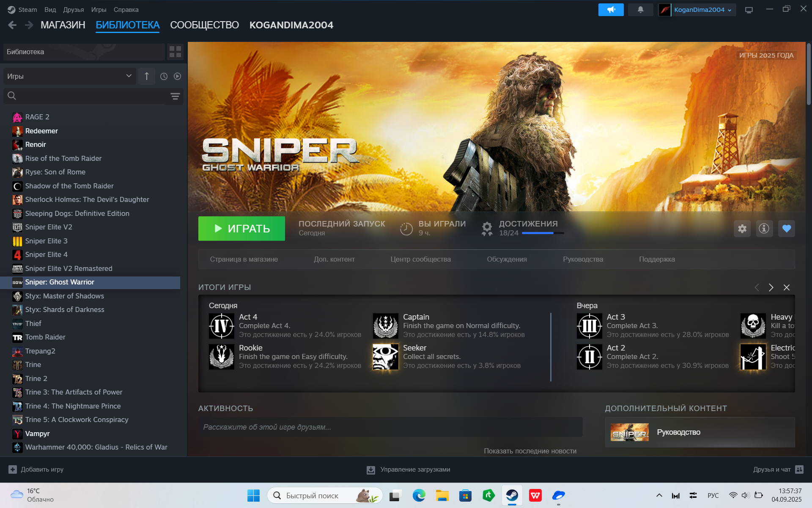The width and height of the screenshot is (812, 508).
Task: Toggle recent activity clock filter
Action: (x=164, y=76)
